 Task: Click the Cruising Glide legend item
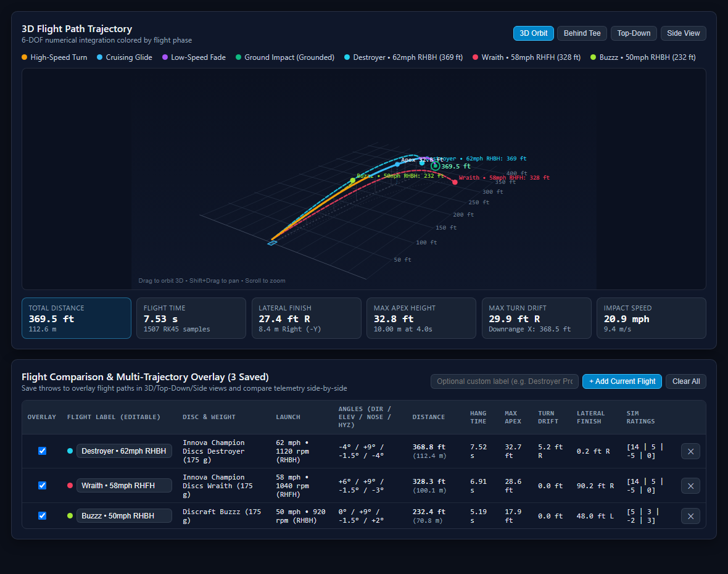click(x=125, y=57)
